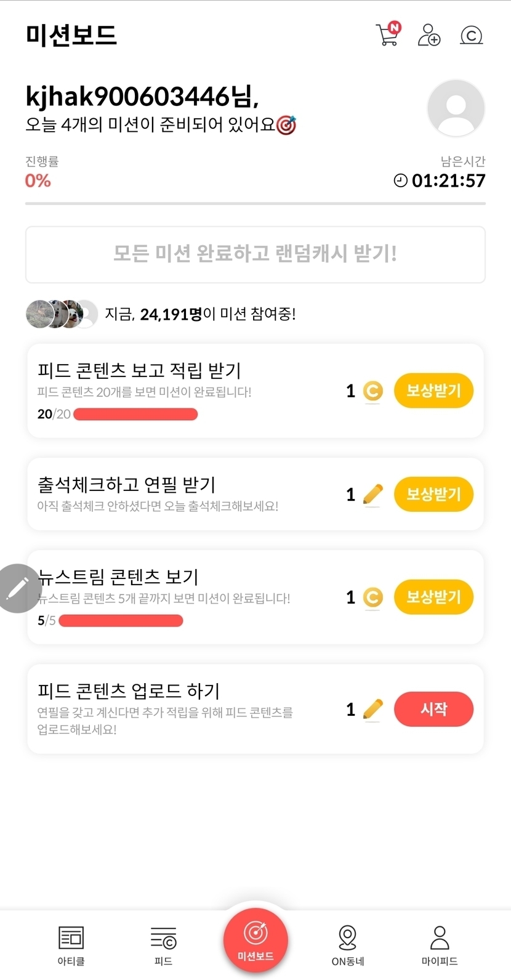
Task: Claim reward for Newstream content mission
Action: (x=433, y=597)
